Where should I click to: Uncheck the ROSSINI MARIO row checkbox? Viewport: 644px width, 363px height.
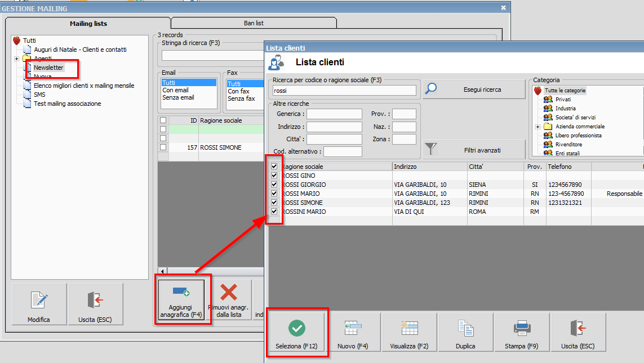[274, 212]
